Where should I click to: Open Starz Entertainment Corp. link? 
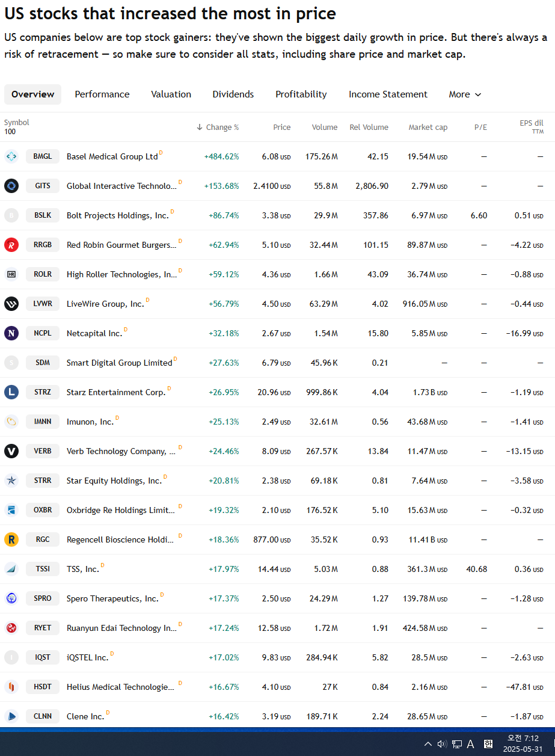116,393
